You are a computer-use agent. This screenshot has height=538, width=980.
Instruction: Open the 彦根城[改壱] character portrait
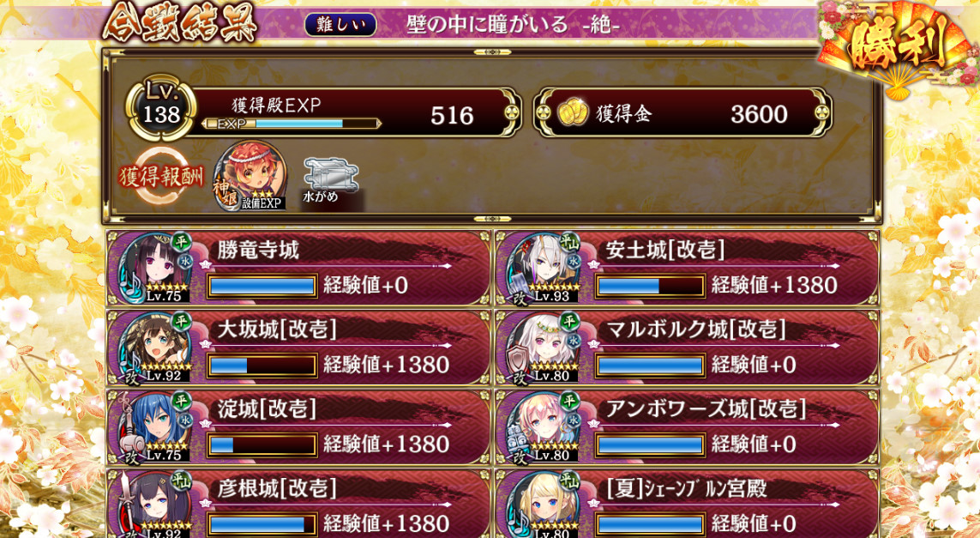[154, 505]
